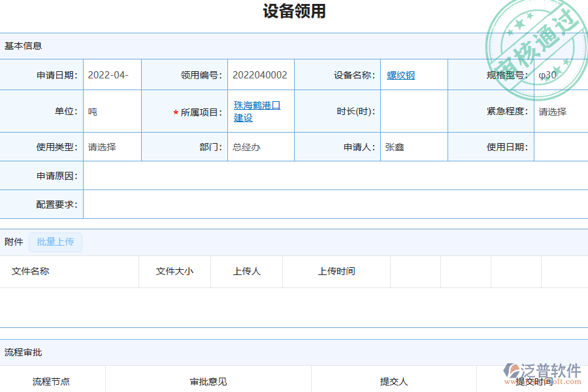Click the 附件 attachments section header
Viewport: 588px width, 392px height.
(x=13, y=241)
